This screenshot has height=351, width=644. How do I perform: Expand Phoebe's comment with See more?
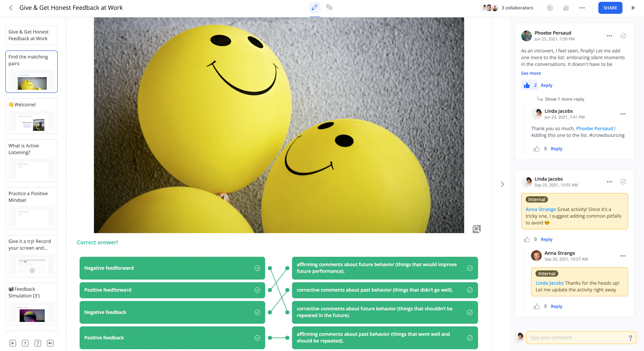click(531, 73)
